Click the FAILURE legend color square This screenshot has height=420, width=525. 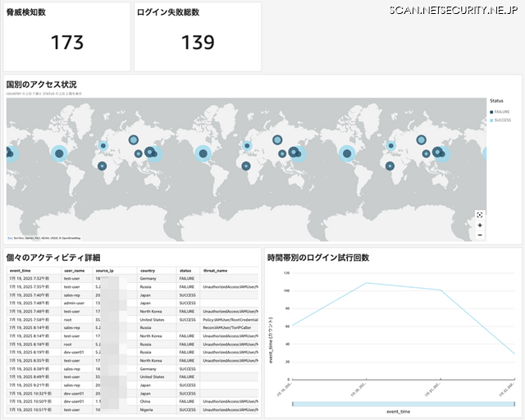point(491,112)
